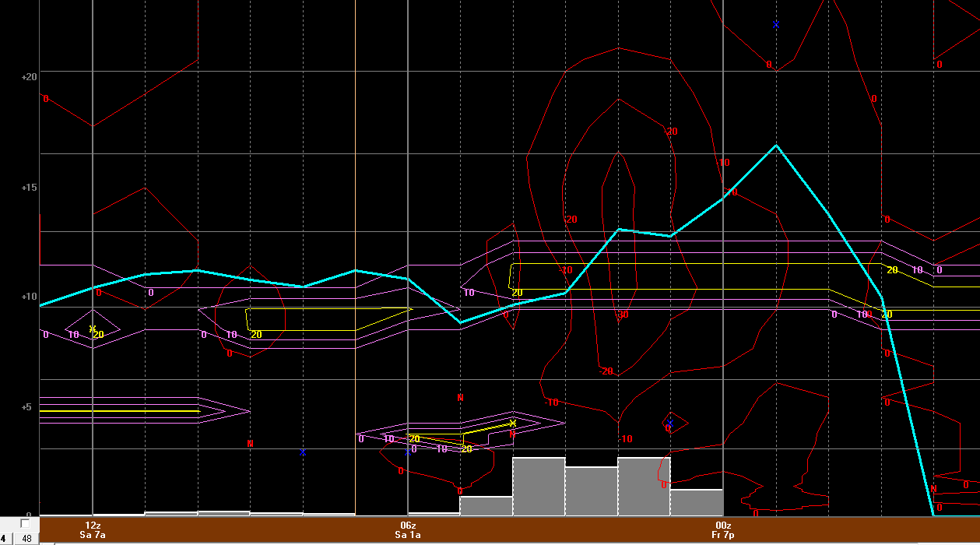Jump to the 00z Fr 7p time label
Viewport: 980px width, 545px height.
[723, 530]
